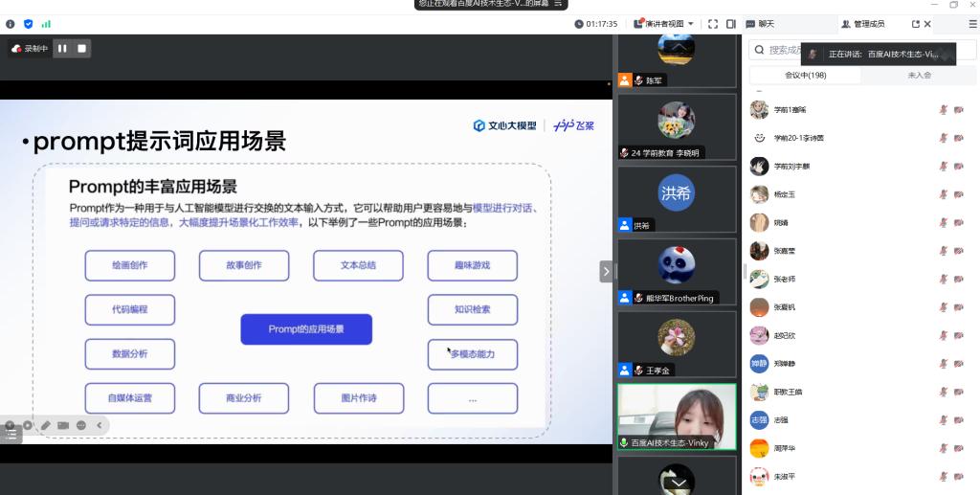
Task: Toggle the side panel layout icon
Action: click(x=730, y=24)
